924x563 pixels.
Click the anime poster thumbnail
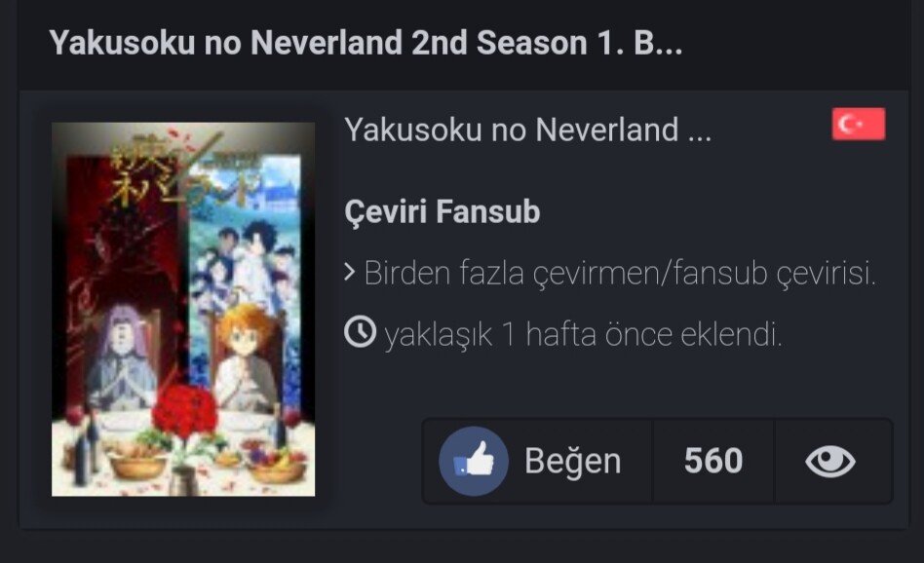[183, 309]
